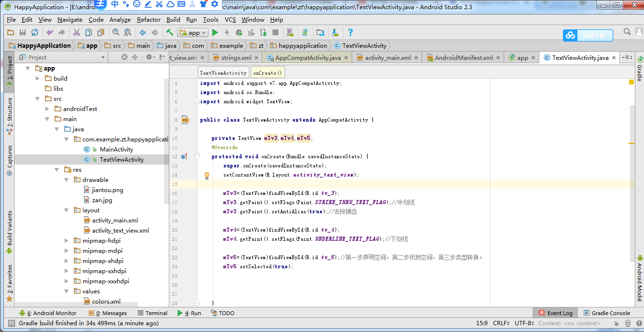Click the override gutter icon beside onCreate
644x332 pixels.
pos(184,156)
